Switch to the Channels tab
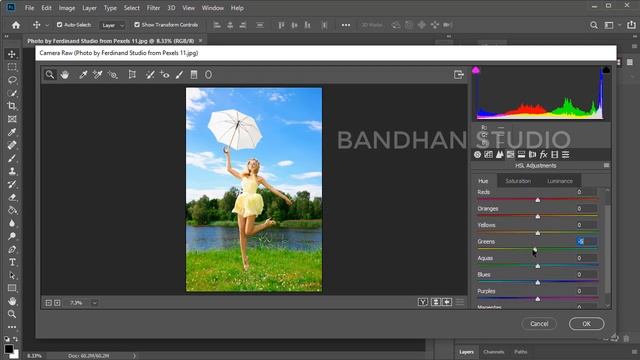The width and height of the screenshot is (640, 360). (x=493, y=352)
